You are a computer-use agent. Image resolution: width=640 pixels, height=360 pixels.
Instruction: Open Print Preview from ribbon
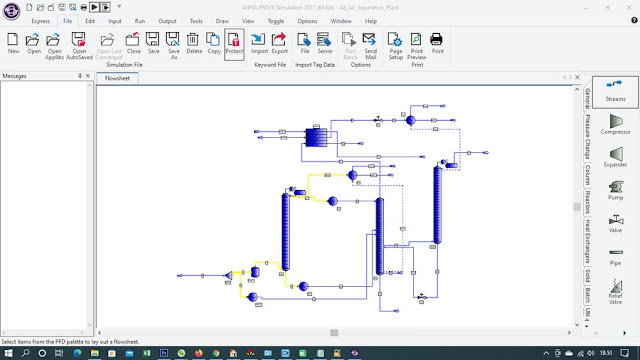click(x=416, y=46)
